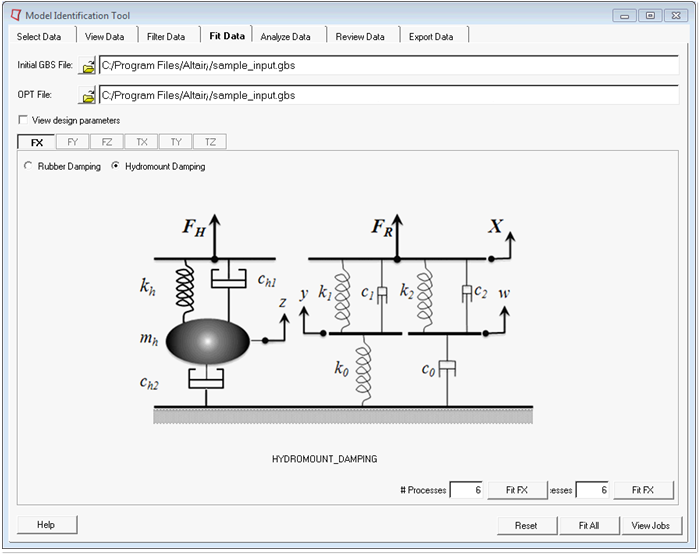
Task: Browse for the Initial GBS File
Action: [88, 66]
